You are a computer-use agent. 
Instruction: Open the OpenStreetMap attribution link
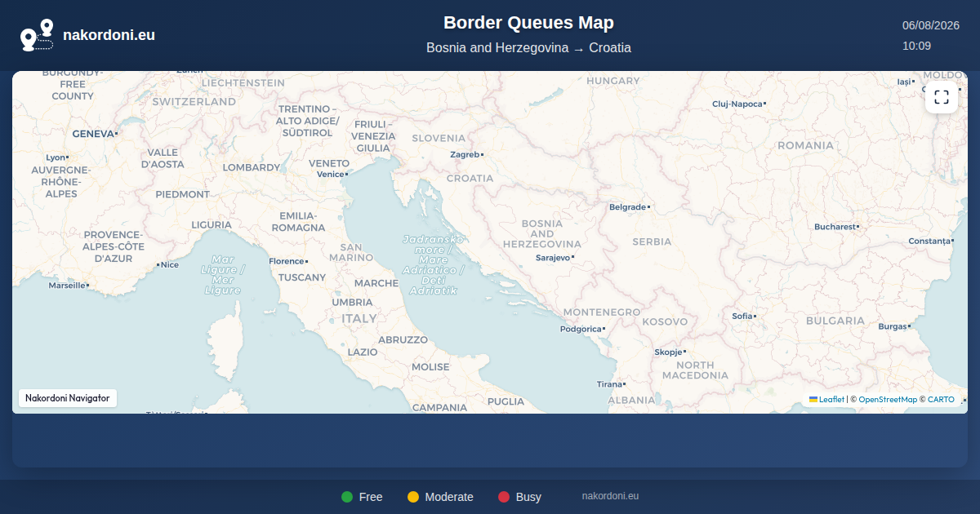(888, 400)
